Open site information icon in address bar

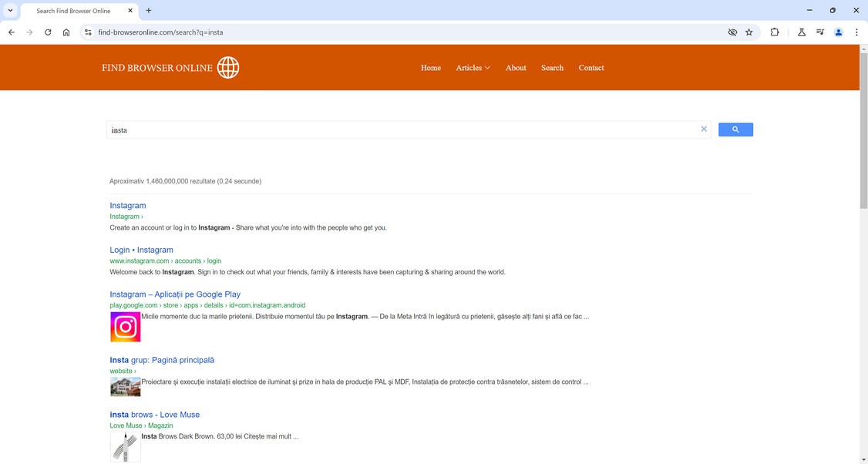86,32
